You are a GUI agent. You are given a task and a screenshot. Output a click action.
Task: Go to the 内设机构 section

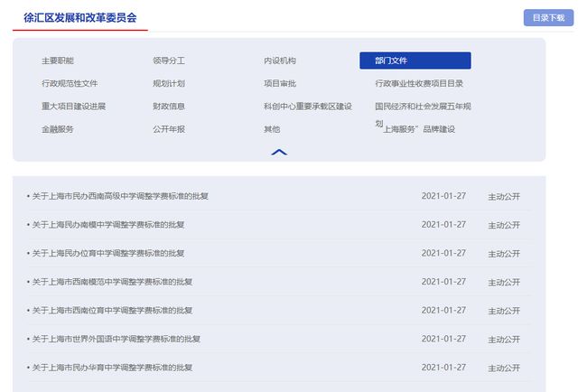(279, 61)
